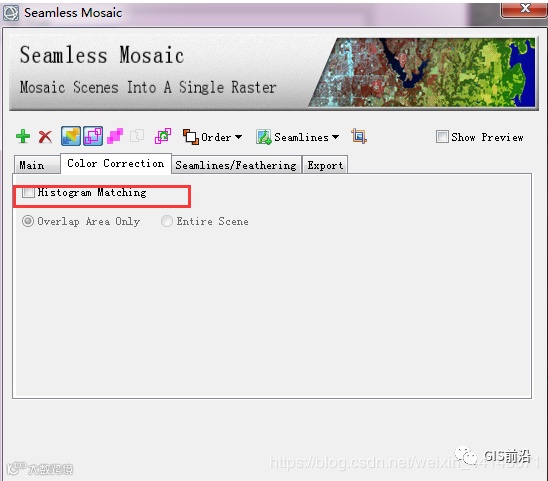
Task: Expand the Order dropdown arrow
Action: click(238, 137)
